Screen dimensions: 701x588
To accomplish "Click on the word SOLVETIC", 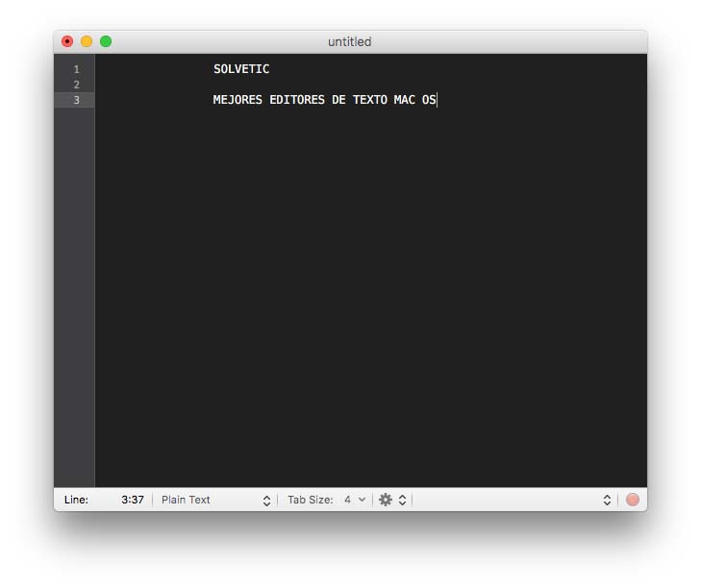I will 241,69.
